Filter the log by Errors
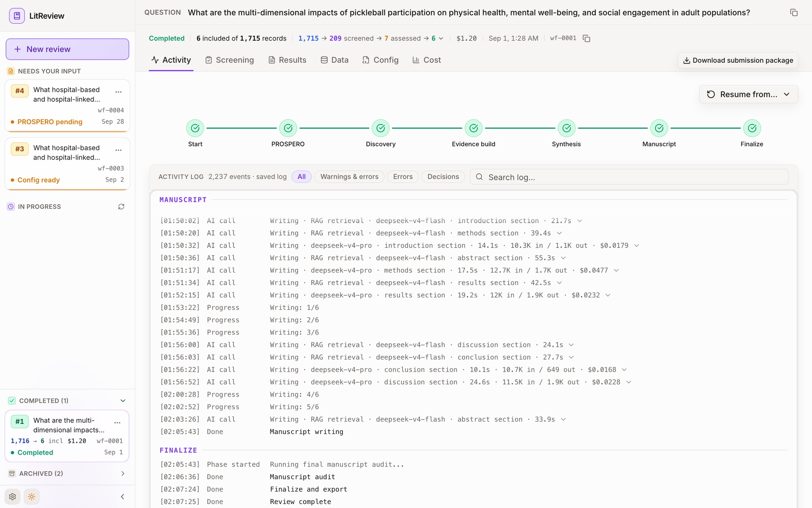 click(x=403, y=177)
